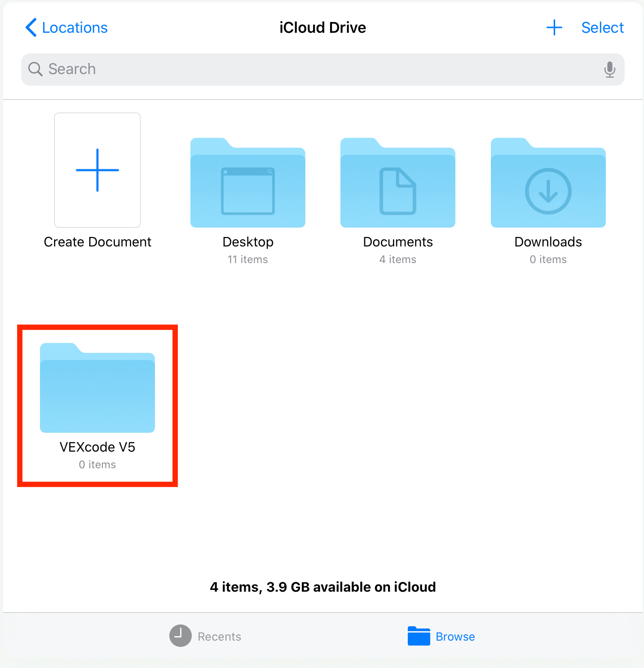The image size is (644, 668).
Task: Tap the Create Document thumbnail
Action: click(x=97, y=170)
